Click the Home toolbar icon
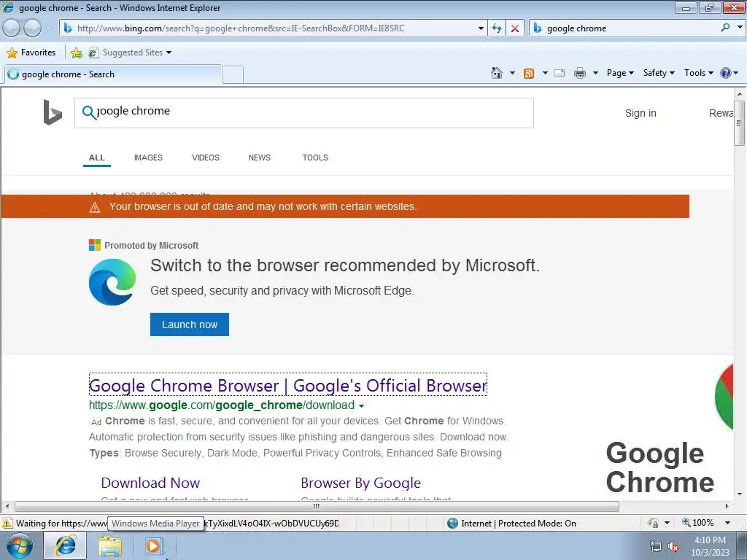The height and width of the screenshot is (560, 747). click(496, 73)
